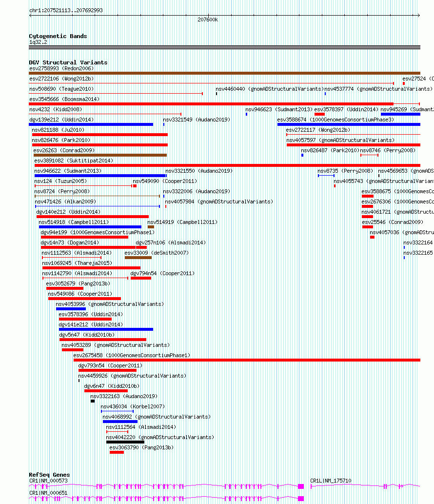The image size is (434, 504).
Task: Click the black nsv3322163 (Audano2019) feature box
Action: (x=93, y=401)
